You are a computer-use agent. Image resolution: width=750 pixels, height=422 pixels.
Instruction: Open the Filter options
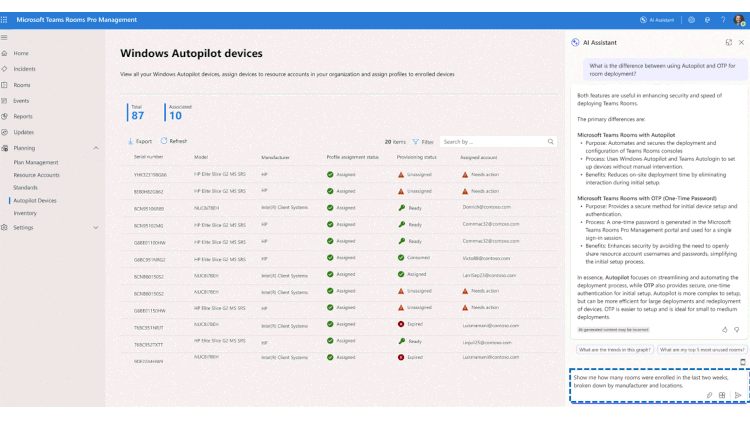(423, 142)
